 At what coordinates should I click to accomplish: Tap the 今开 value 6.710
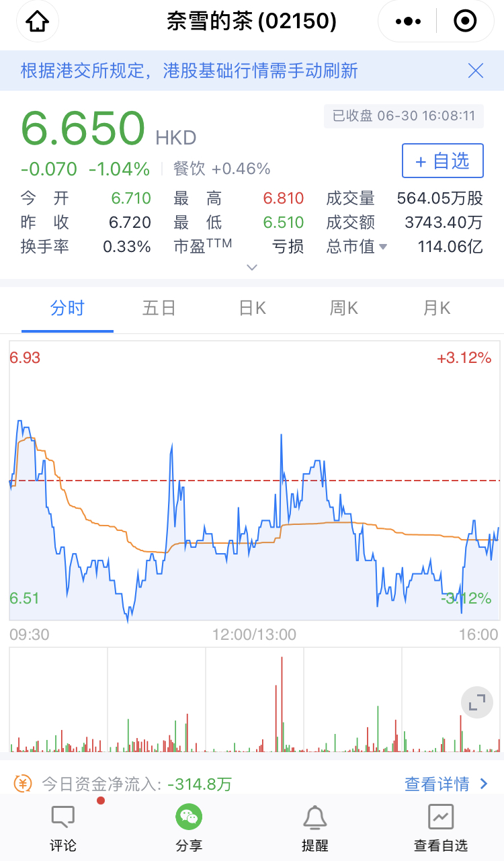pos(131,198)
